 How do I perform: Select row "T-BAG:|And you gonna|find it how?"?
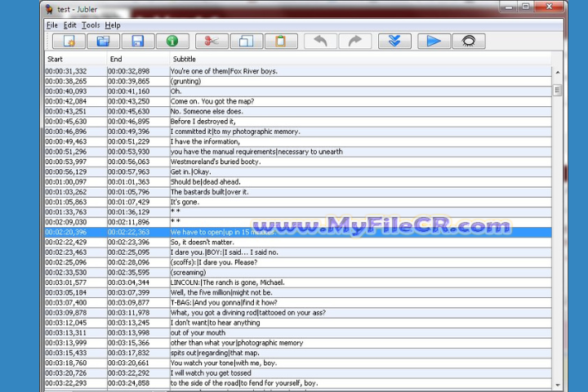click(298, 303)
